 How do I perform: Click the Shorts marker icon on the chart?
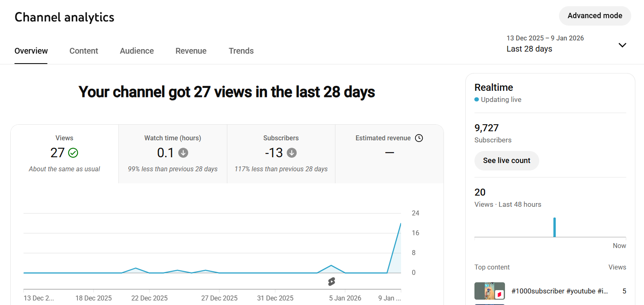click(x=331, y=281)
